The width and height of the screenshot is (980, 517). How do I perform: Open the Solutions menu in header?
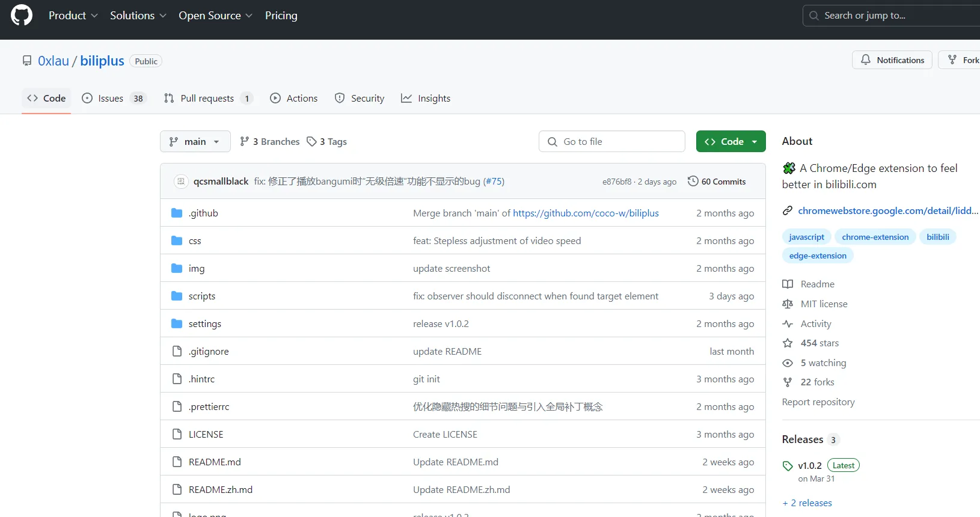pyautogui.click(x=138, y=16)
